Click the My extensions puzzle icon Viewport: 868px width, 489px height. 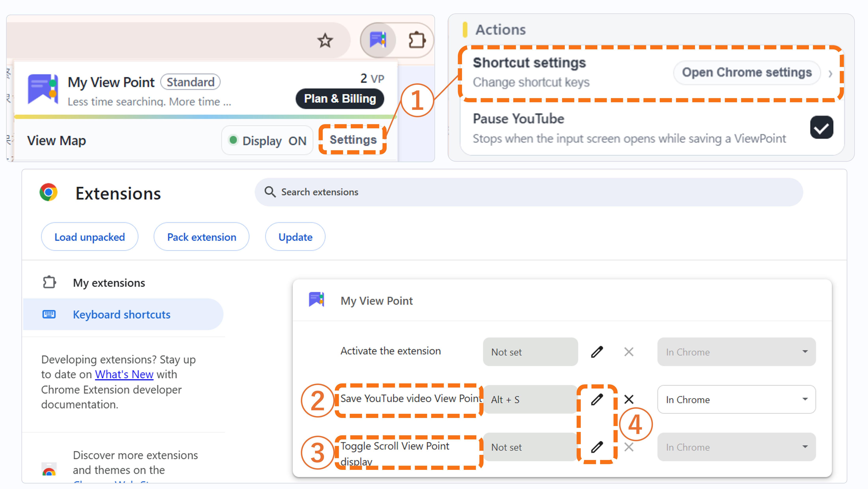pos(49,283)
